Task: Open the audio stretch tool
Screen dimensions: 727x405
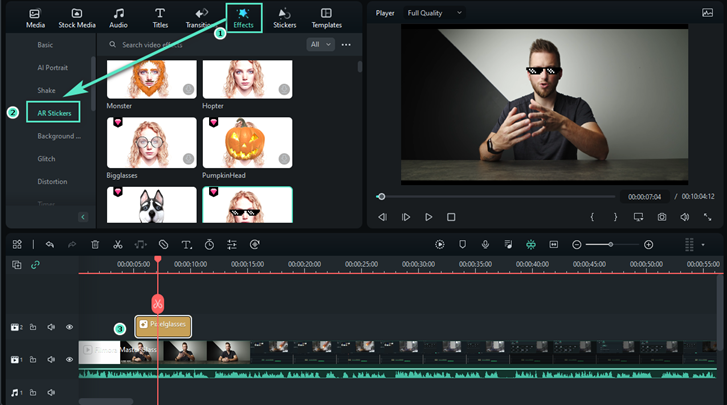Action: (140, 244)
